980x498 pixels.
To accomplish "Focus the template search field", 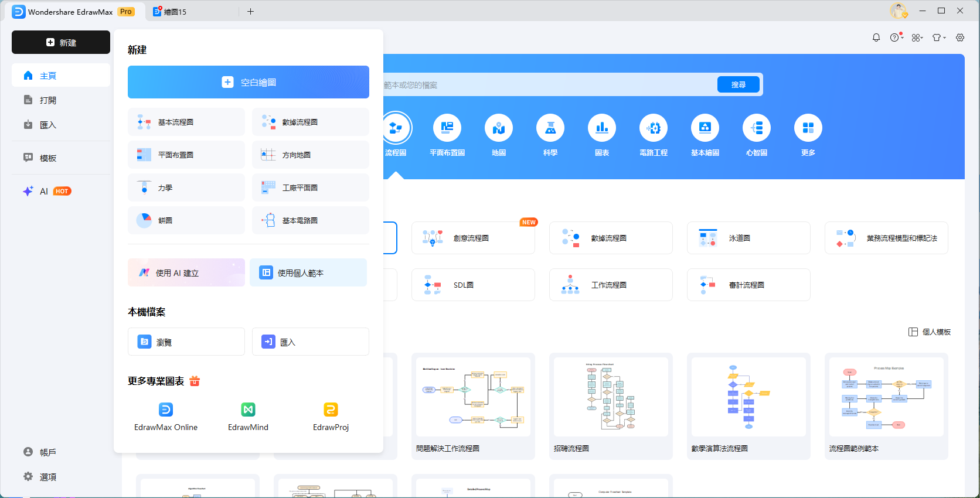I will [x=549, y=85].
